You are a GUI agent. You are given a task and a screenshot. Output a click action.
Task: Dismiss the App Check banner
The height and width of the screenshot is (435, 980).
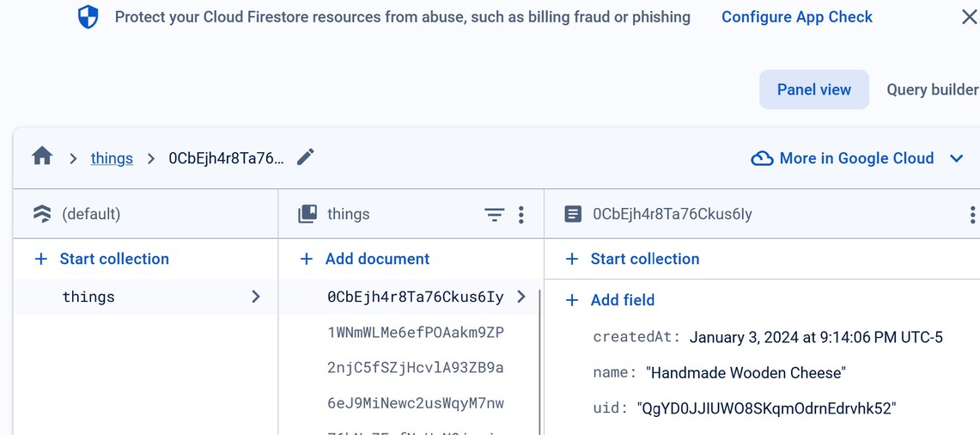(969, 17)
